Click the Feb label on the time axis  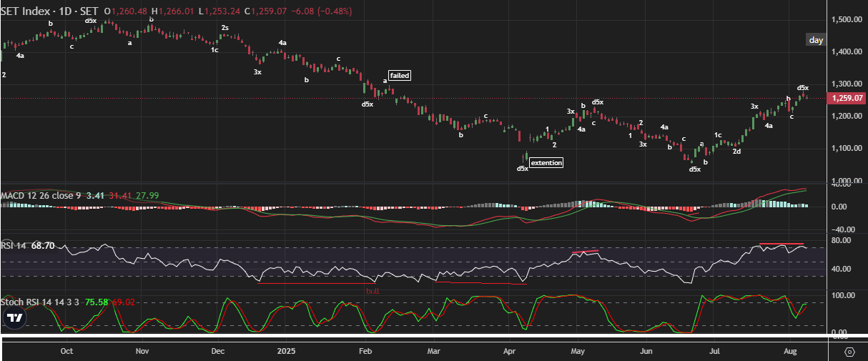pyautogui.click(x=365, y=352)
